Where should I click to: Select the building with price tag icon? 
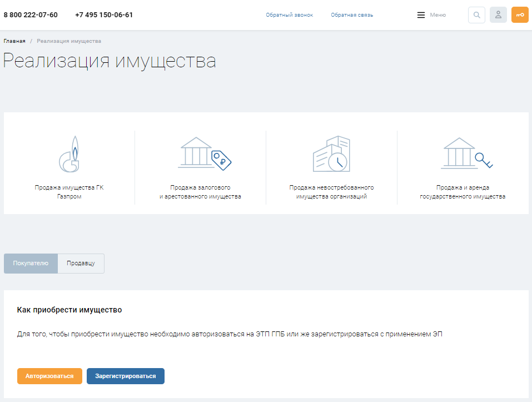tap(205, 153)
